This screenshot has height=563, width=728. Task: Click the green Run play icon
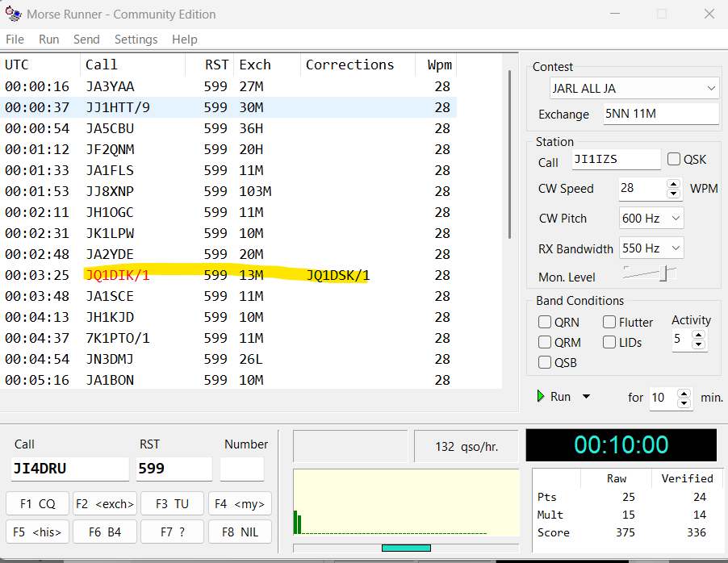(541, 396)
